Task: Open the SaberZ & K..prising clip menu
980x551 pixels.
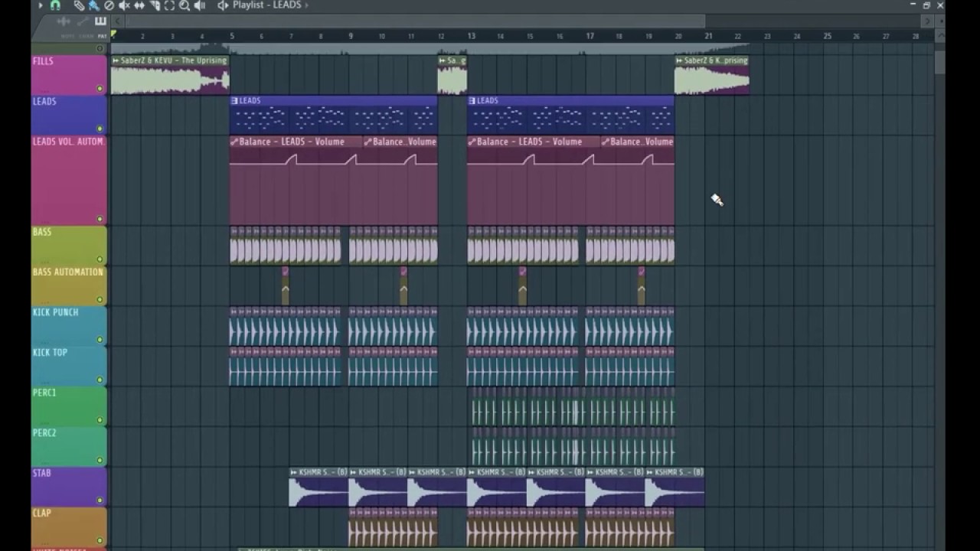Action: (x=680, y=60)
